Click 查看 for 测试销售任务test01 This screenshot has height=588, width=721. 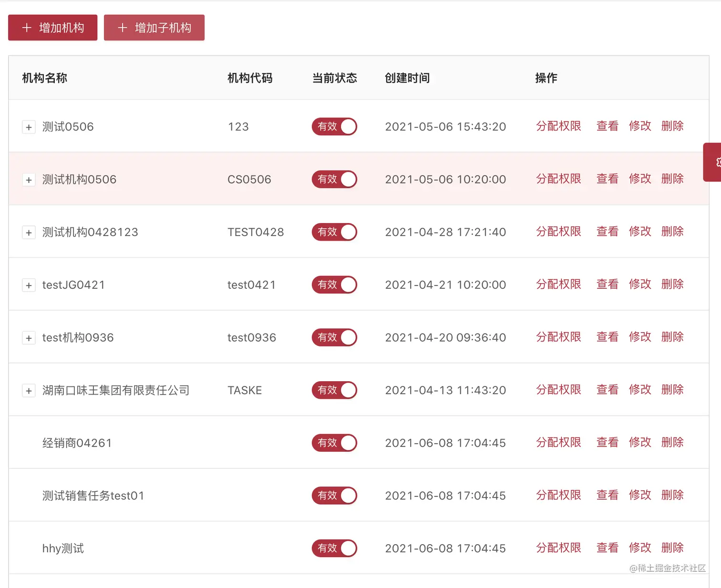coord(607,495)
